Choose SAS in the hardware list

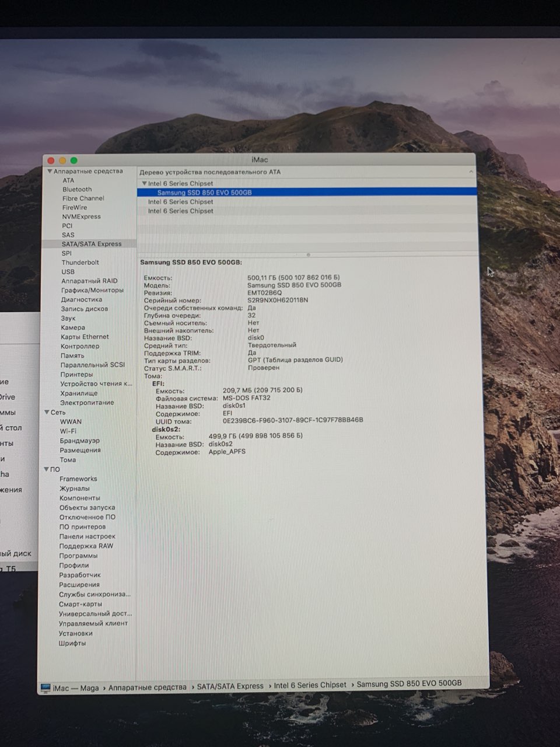(68, 235)
